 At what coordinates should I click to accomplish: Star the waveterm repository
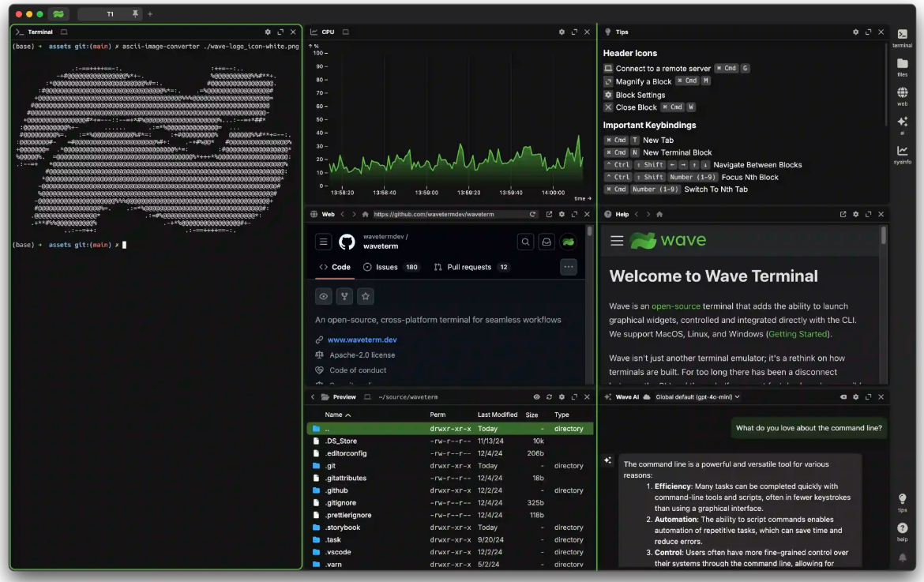pyautogui.click(x=365, y=296)
